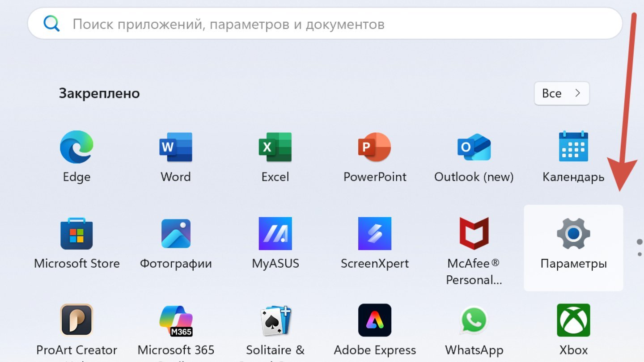Open the Xbox app

pyautogui.click(x=573, y=331)
